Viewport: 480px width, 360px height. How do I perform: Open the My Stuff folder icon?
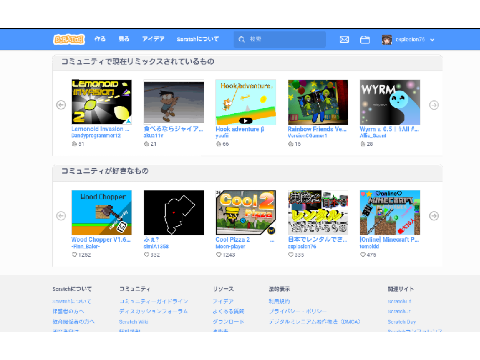pos(365,40)
